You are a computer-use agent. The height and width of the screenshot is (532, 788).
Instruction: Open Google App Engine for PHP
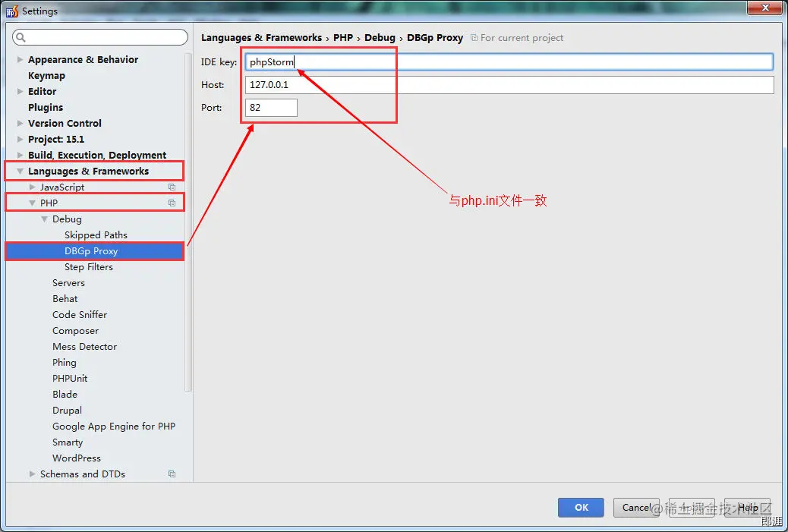[114, 426]
